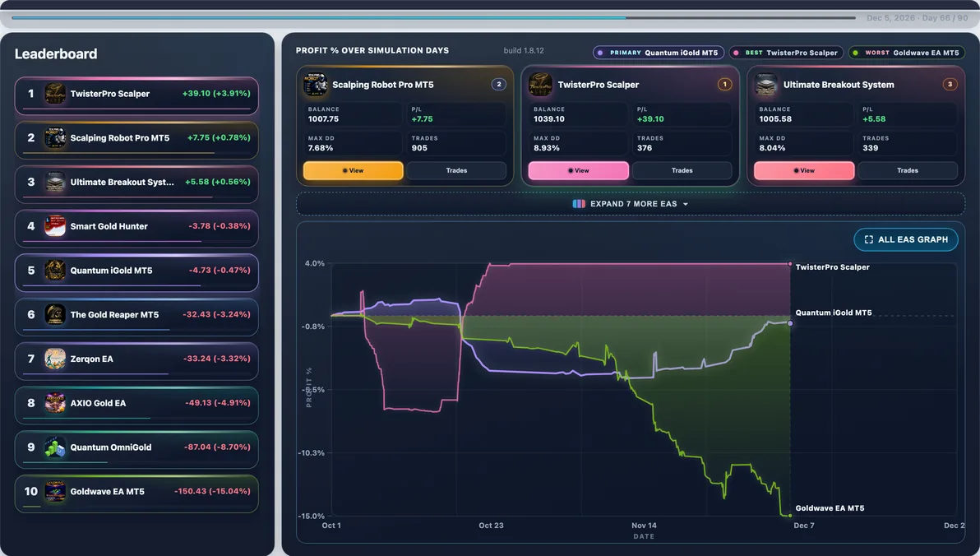Click rank badge 1 on TwisterPro card
Image resolution: width=980 pixels, height=556 pixels.
point(724,84)
